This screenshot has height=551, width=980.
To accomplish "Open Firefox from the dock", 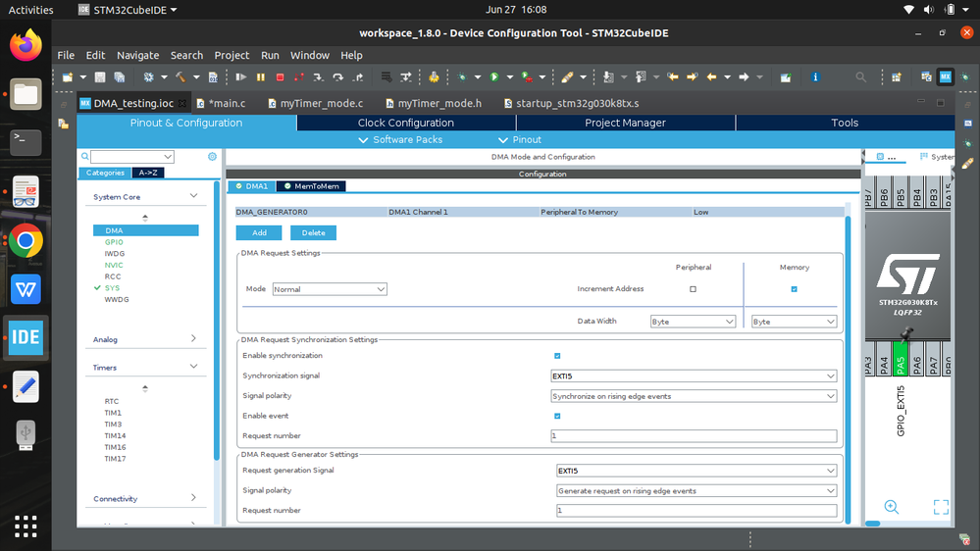I will tap(26, 45).
